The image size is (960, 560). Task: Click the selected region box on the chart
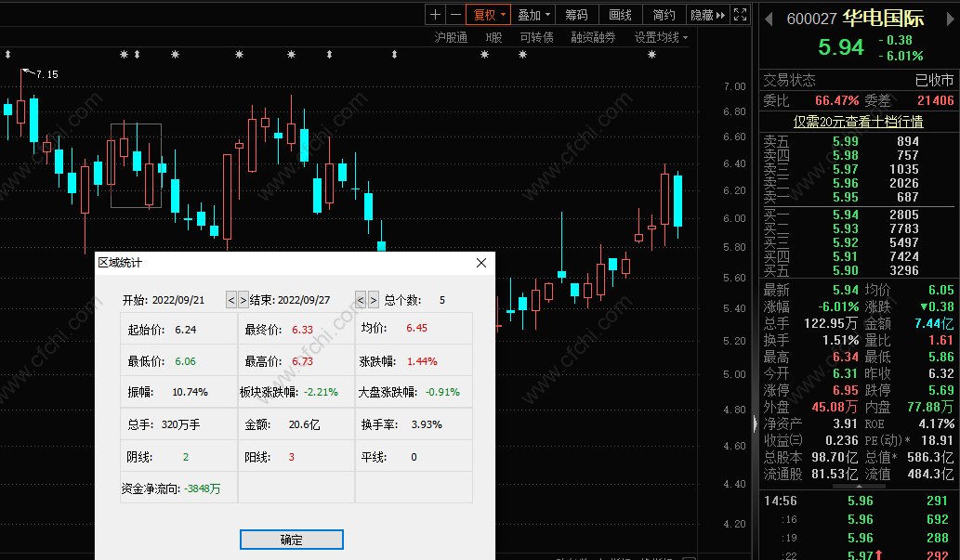pyautogui.click(x=136, y=166)
